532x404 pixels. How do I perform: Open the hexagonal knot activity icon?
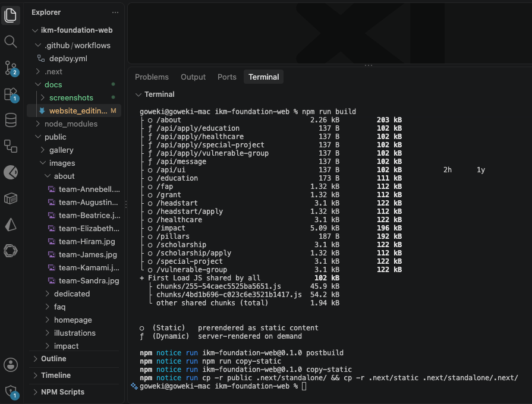click(11, 251)
